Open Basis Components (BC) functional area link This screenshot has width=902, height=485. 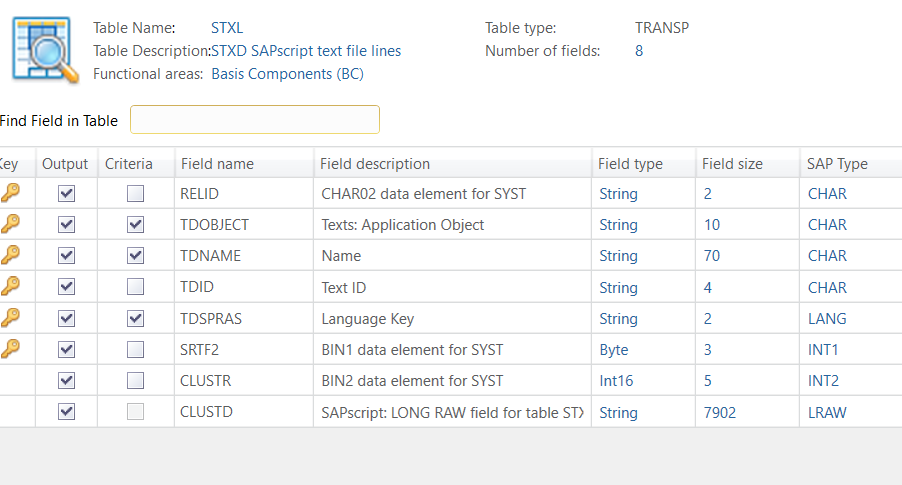(x=287, y=74)
